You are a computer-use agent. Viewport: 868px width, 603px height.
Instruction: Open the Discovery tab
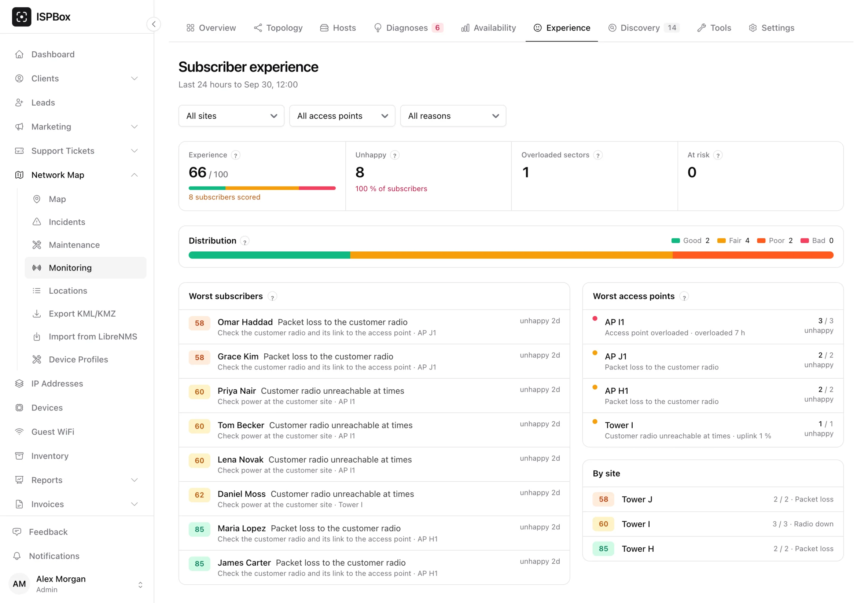click(644, 28)
